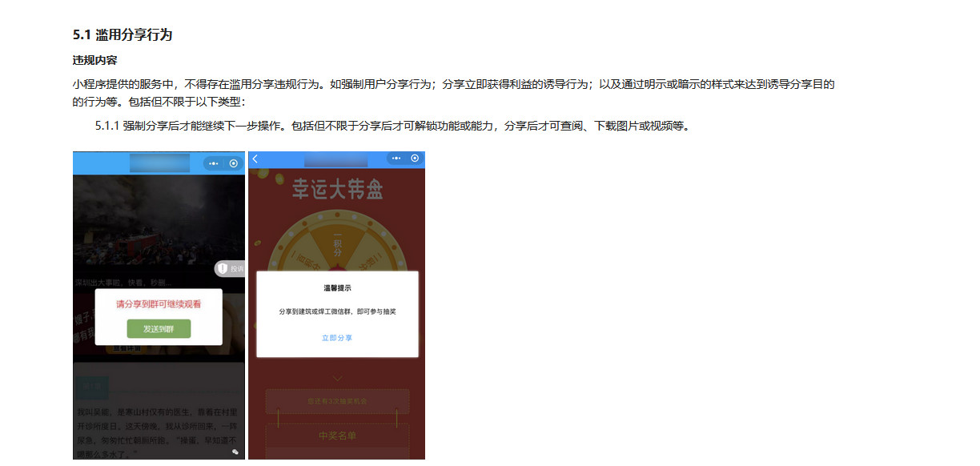Click the red text 请分享到群可继续观看

(x=159, y=304)
